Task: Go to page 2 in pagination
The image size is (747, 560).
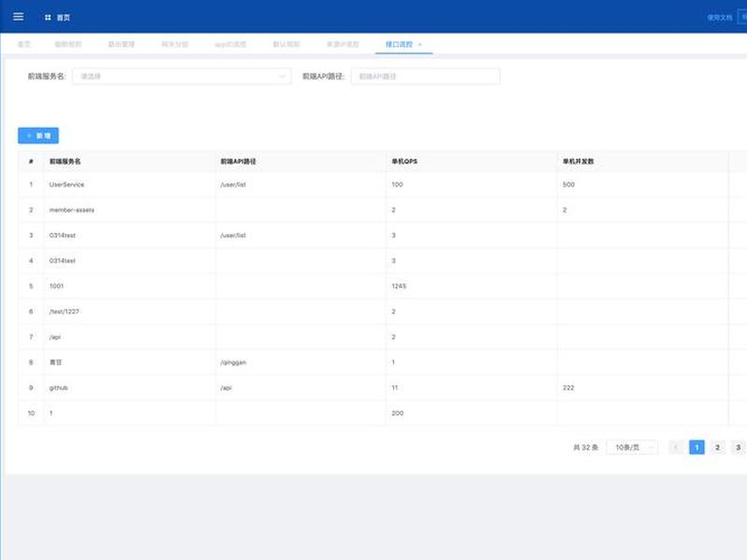Action: click(717, 448)
